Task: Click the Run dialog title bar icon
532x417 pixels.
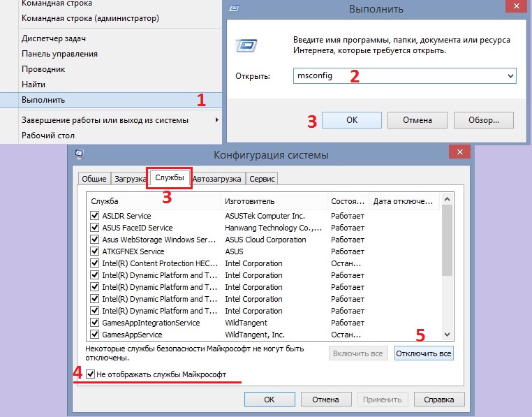Action: tap(234, 8)
